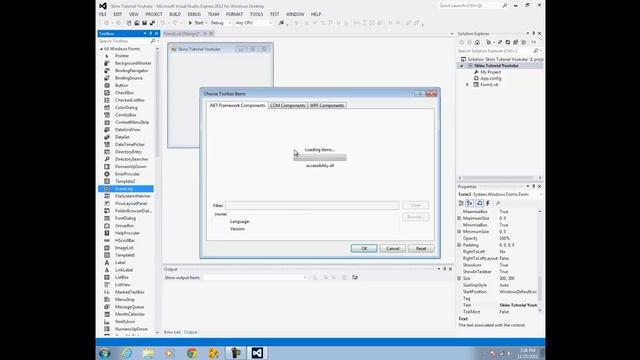Open the PROJECT menu
The width and height of the screenshot is (640, 360).
tap(154, 14)
